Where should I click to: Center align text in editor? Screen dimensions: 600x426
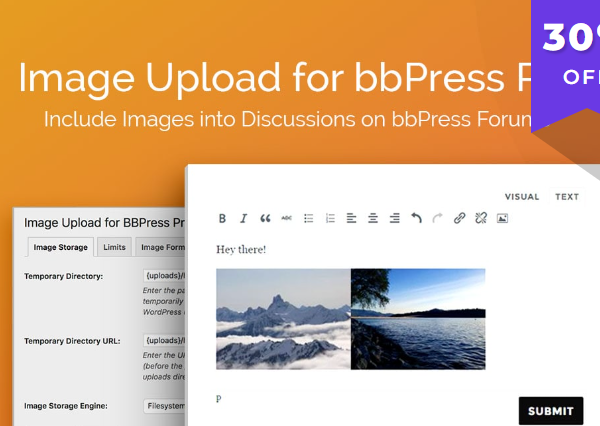pos(373,218)
